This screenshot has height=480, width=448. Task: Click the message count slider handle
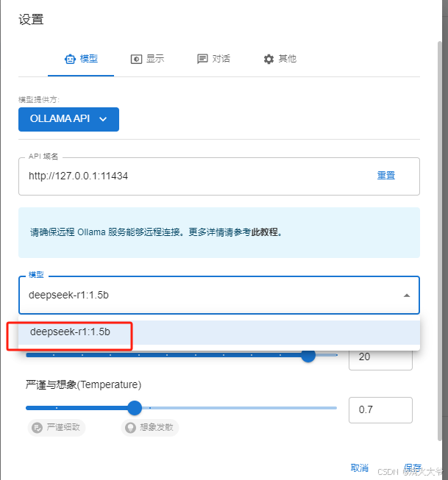click(308, 355)
